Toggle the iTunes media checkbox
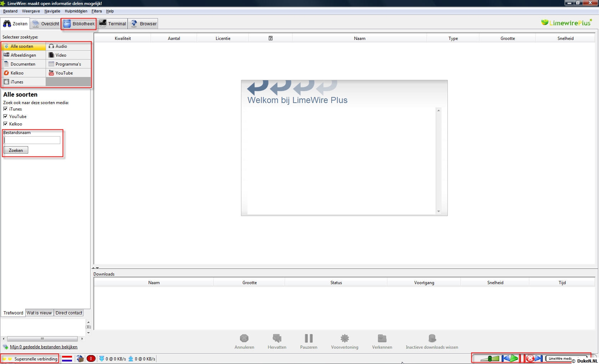 (5, 109)
